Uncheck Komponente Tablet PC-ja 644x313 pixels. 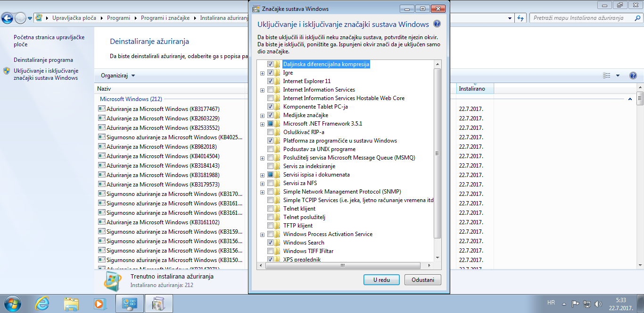(270, 107)
